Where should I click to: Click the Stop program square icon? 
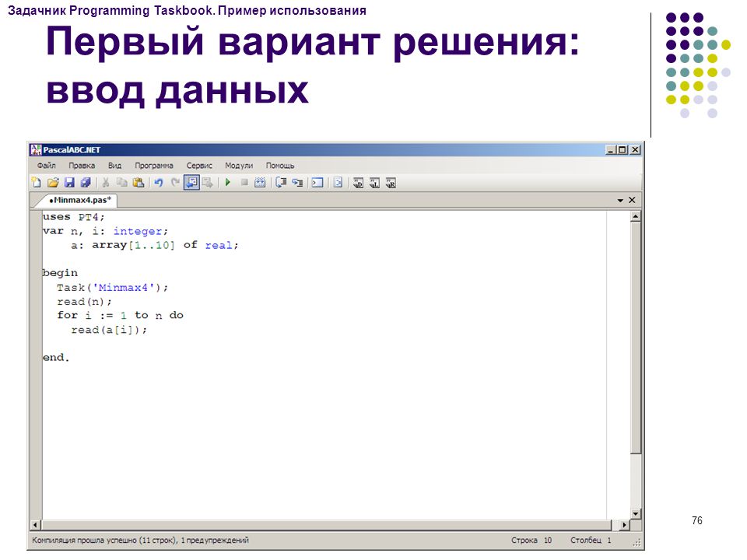pos(244,183)
